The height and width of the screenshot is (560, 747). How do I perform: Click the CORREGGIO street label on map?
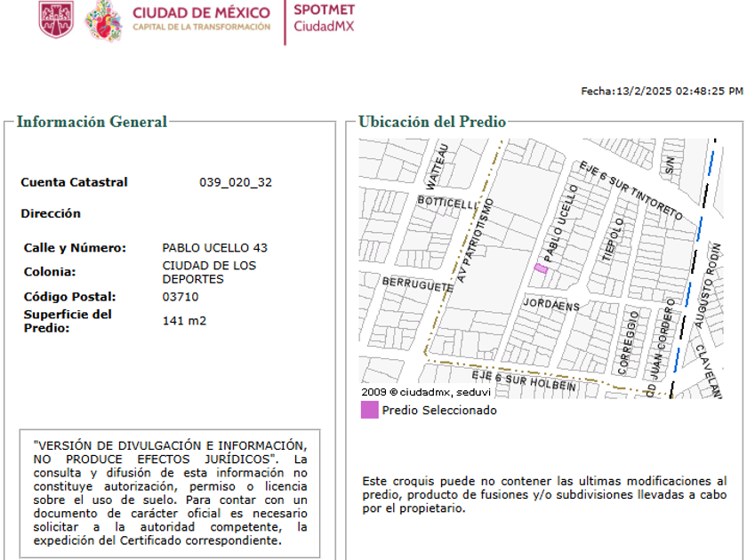pos(628,343)
